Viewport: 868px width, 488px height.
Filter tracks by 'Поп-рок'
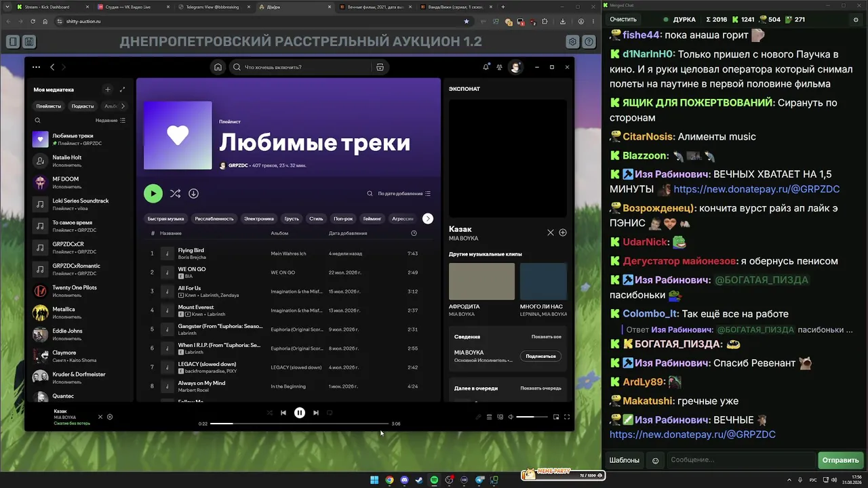click(x=343, y=218)
